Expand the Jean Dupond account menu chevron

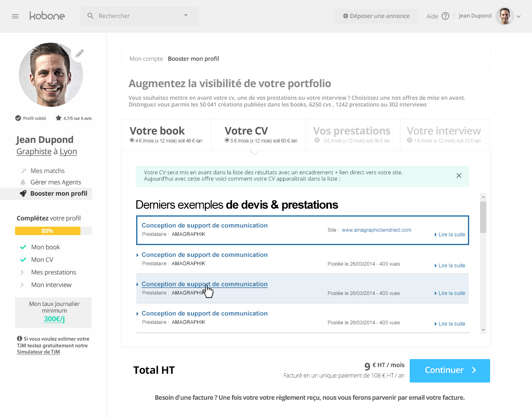(x=519, y=17)
